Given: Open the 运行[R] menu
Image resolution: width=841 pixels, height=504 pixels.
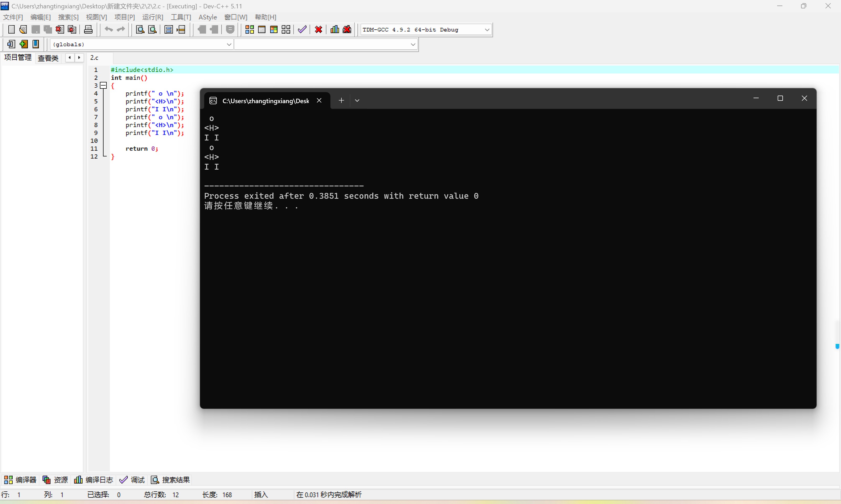Looking at the screenshot, I should click(153, 17).
